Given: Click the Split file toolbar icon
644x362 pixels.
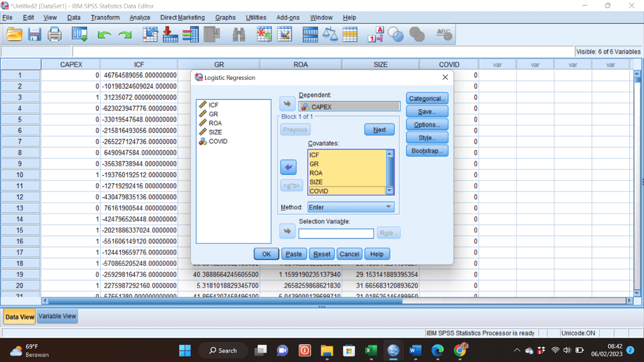Looking at the screenshot, I should pyautogui.click(x=310, y=35).
